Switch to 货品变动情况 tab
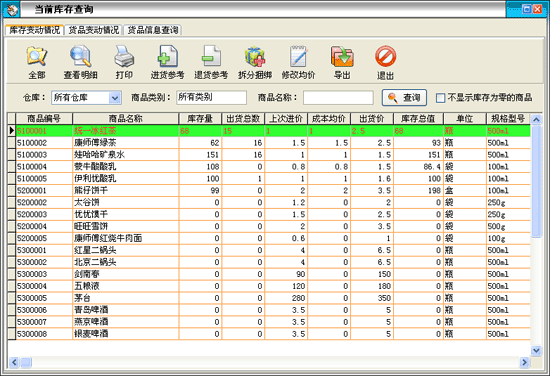 click(x=94, y=30)
